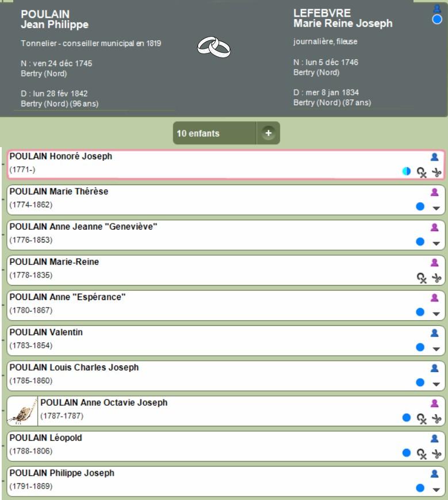Click the blue person icon at top right of couple header
Image resolution: width=448 pixels, height=500 pixels.
coord(437,9)
